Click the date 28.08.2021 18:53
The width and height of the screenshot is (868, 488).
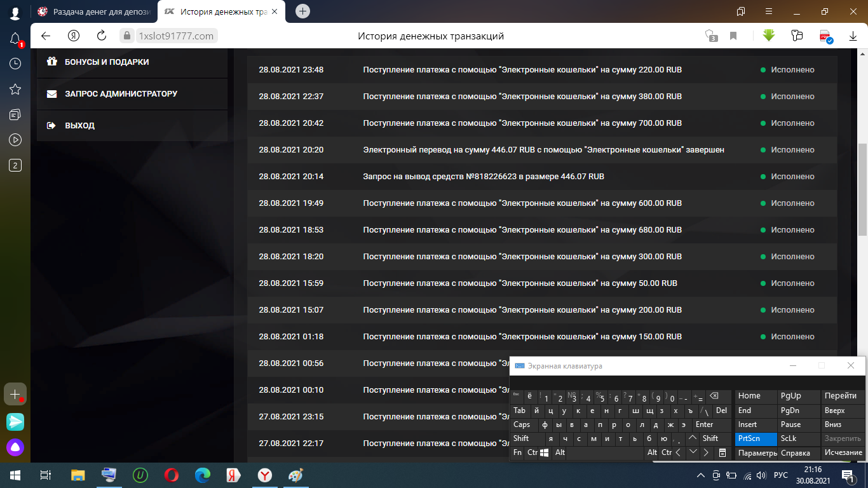[x=291, y=230]
